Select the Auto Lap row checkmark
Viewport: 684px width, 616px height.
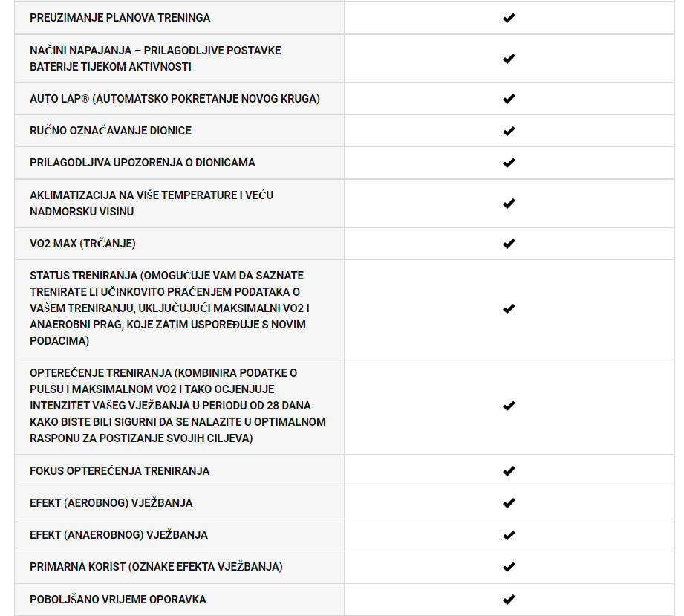point(509,99)
